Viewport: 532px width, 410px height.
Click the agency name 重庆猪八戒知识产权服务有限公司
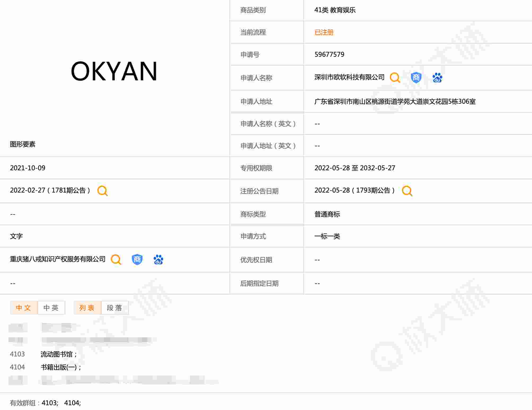(x=57, y=259)
